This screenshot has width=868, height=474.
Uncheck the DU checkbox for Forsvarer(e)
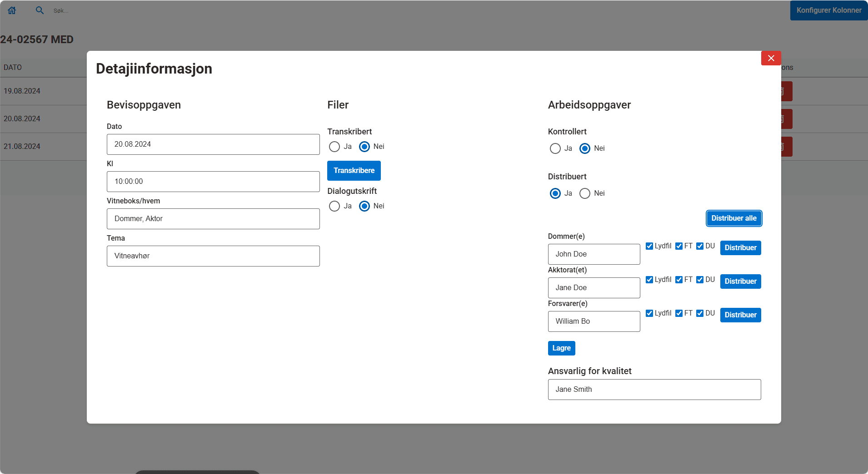point(700,312)
